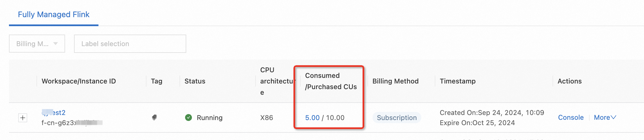The height and width of the screenshot is (140, 644).
Task: Click the Billing Method column header
Action: [x=395, y=81]
